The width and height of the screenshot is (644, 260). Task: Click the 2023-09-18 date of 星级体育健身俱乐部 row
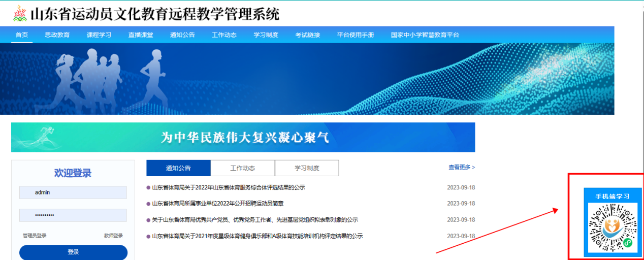[461, 236]
